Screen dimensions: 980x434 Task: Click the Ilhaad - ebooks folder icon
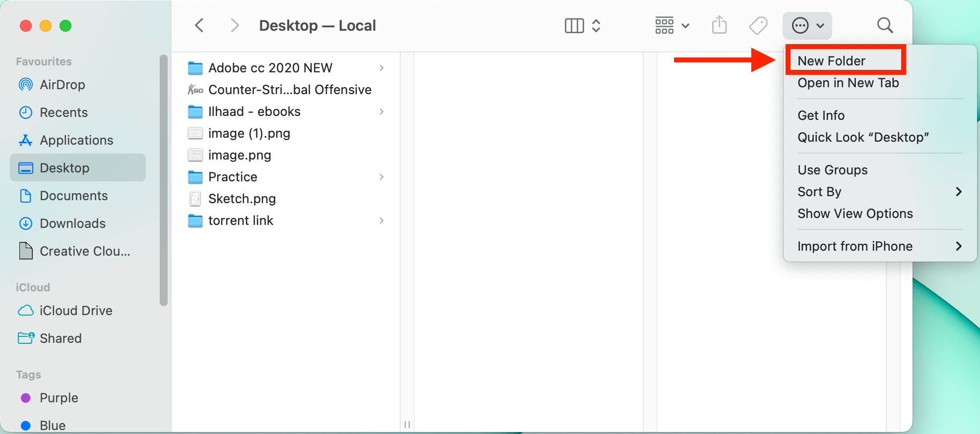(x=195, y=111)
